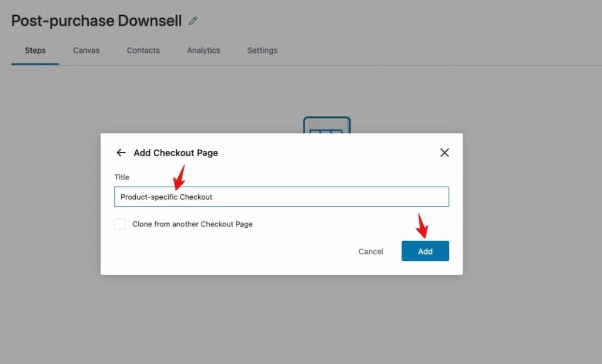Open the Contacts tab
Viewport: 602px width, 364px height.
coord(143,50)
